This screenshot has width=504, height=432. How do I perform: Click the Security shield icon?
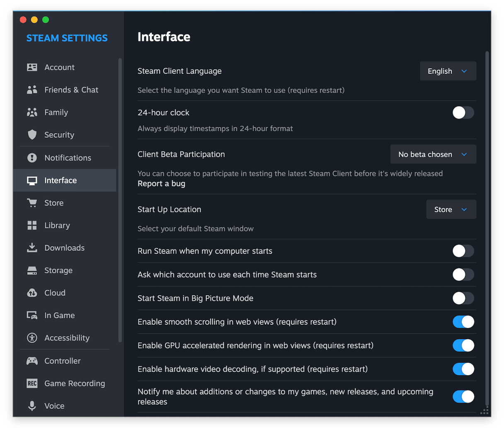point(32,135)
